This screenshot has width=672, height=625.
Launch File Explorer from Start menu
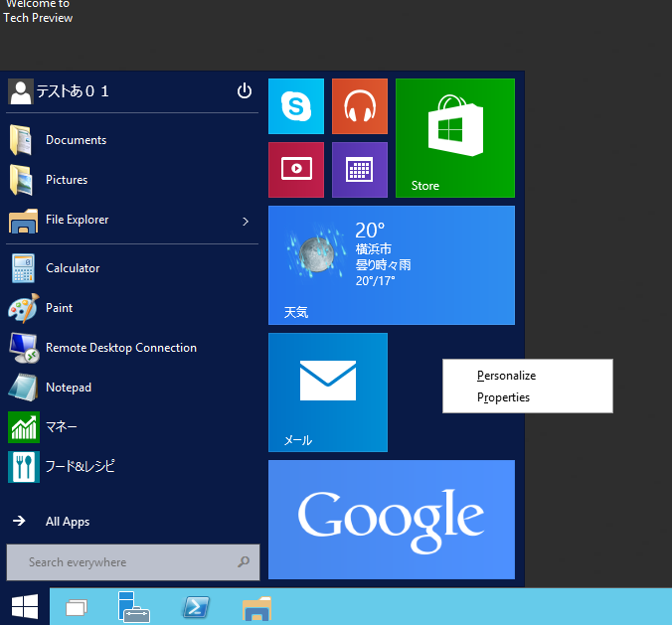click(x=120, y=220)
